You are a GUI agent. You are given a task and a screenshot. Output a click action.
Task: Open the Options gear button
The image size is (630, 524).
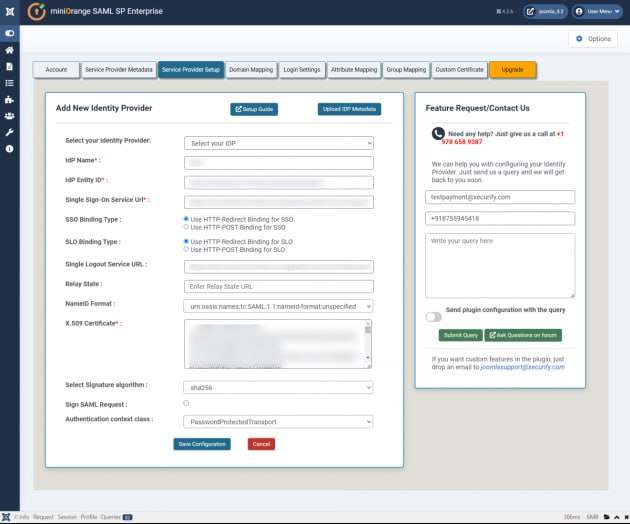click(593, 39)
